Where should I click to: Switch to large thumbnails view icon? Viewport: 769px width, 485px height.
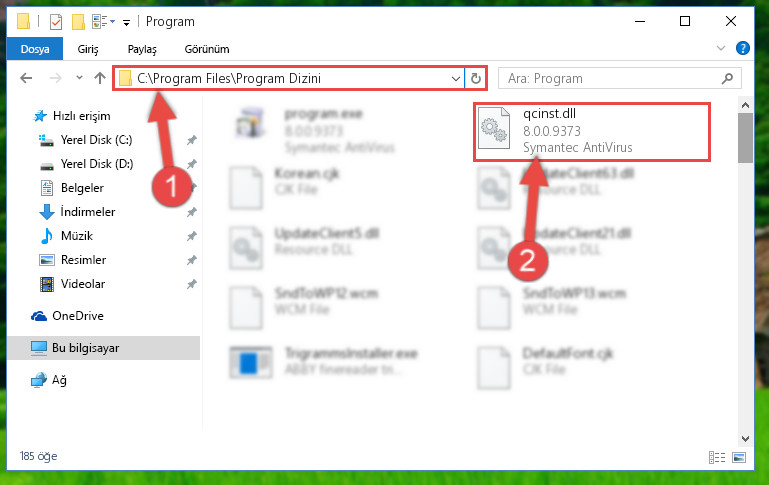tap(739, 457)
